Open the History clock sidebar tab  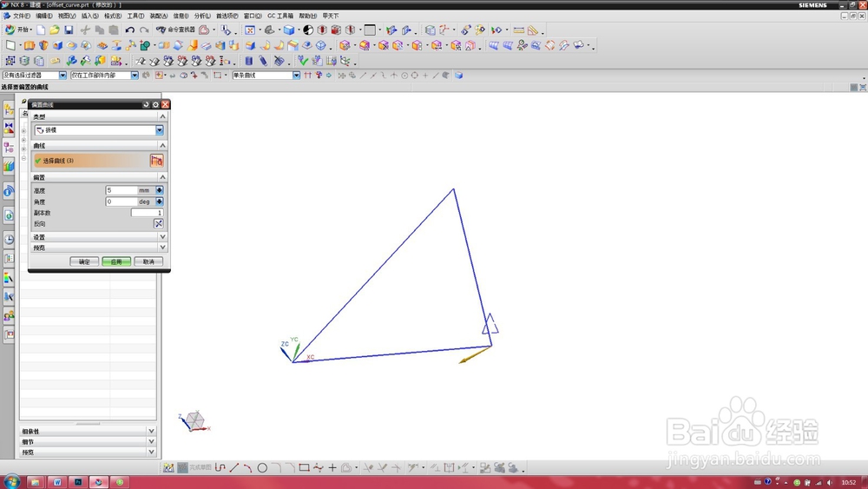9,239
